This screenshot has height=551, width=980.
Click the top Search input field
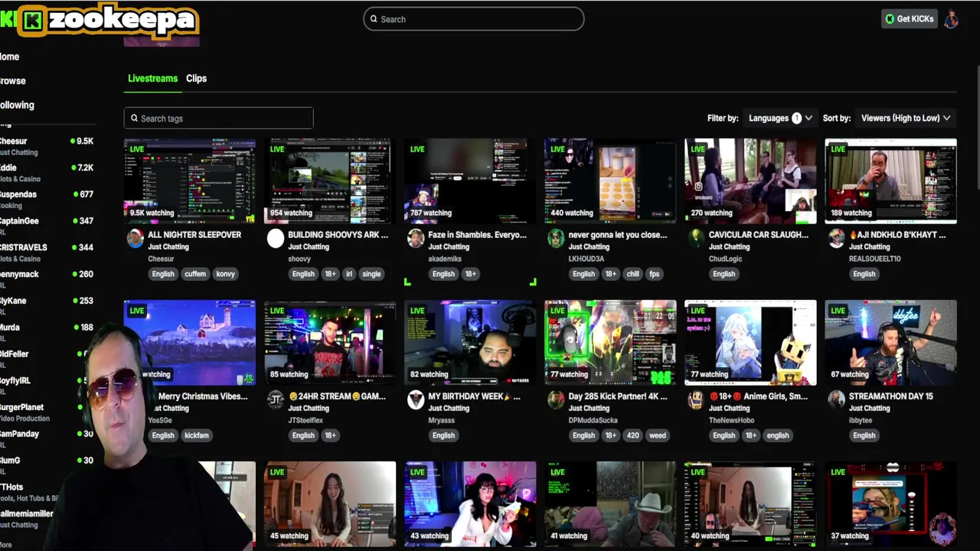pos(474,19)
